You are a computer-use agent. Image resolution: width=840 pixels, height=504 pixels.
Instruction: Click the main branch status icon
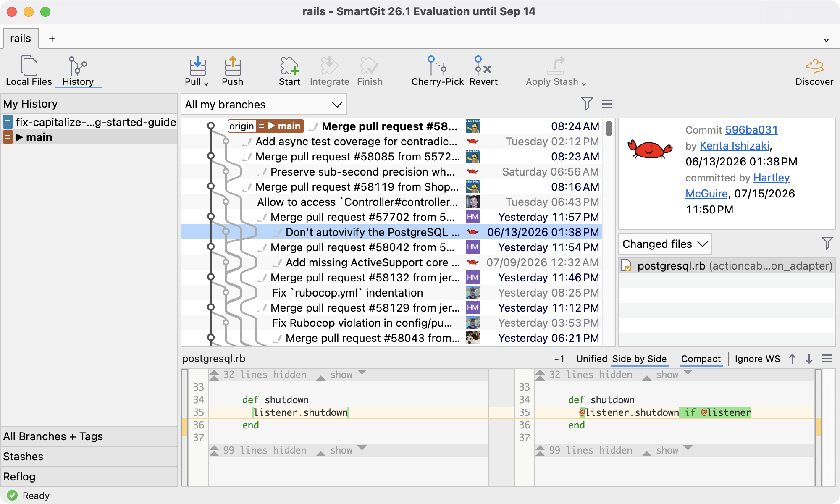[8, 137]
